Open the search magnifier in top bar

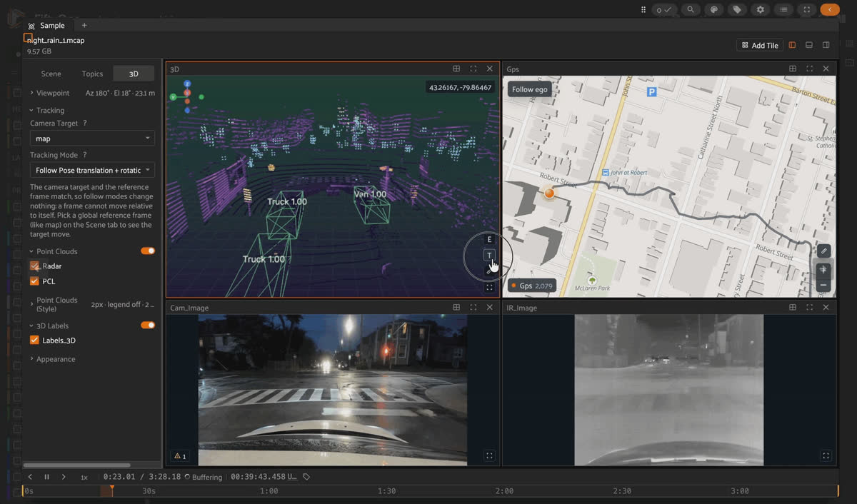coord(690,10)
